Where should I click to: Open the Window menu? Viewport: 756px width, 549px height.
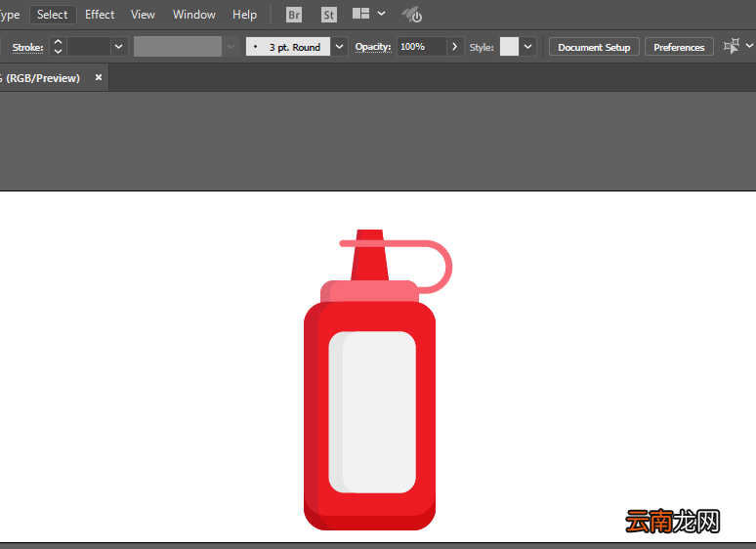[x=193, y=15]
